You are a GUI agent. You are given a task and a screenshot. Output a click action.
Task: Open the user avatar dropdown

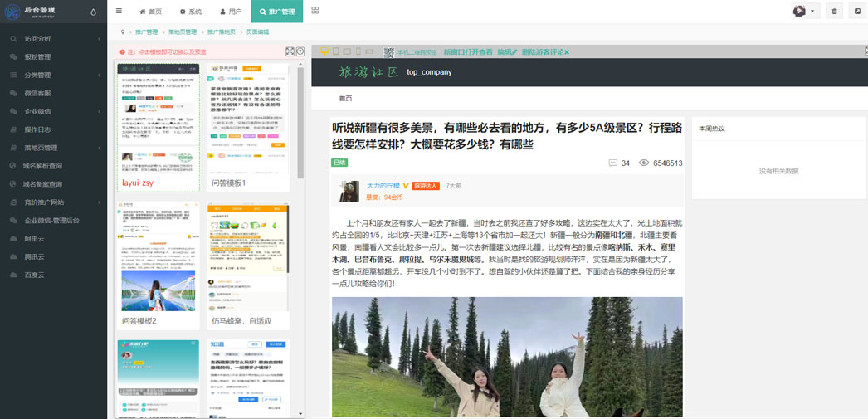coord(803,12)
